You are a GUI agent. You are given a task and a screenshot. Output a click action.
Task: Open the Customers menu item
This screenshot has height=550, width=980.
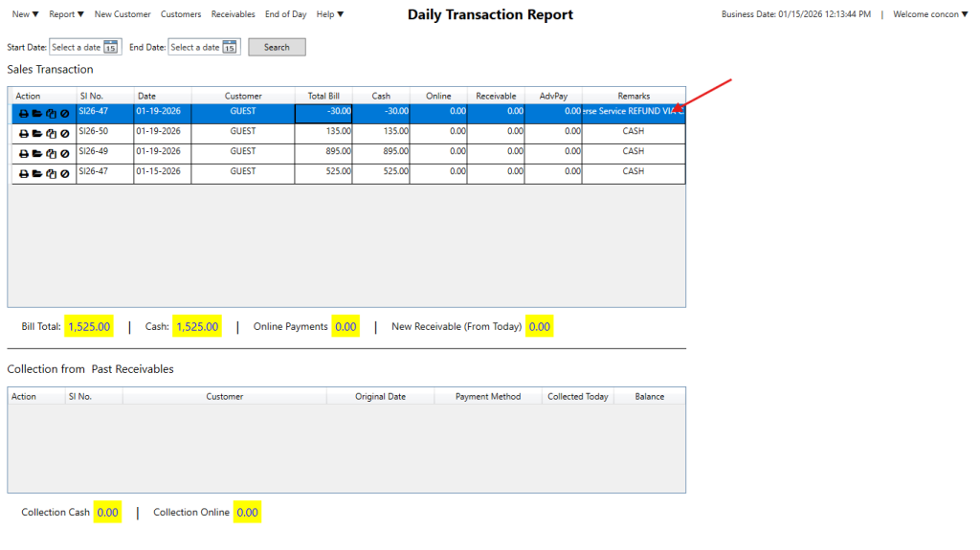click(181, 14)
